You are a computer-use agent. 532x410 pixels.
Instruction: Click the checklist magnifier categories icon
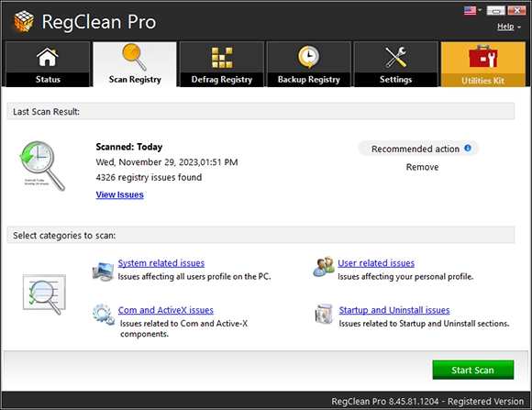tap(44, 294)
